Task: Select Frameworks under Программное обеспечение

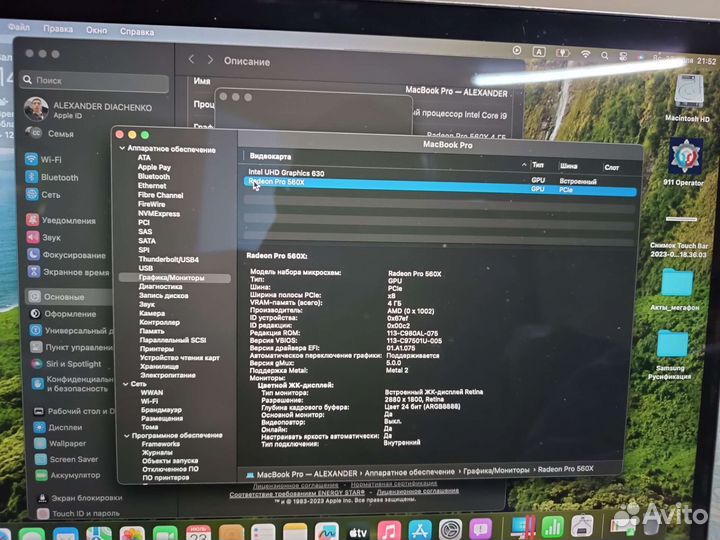Action: (161, 444)
